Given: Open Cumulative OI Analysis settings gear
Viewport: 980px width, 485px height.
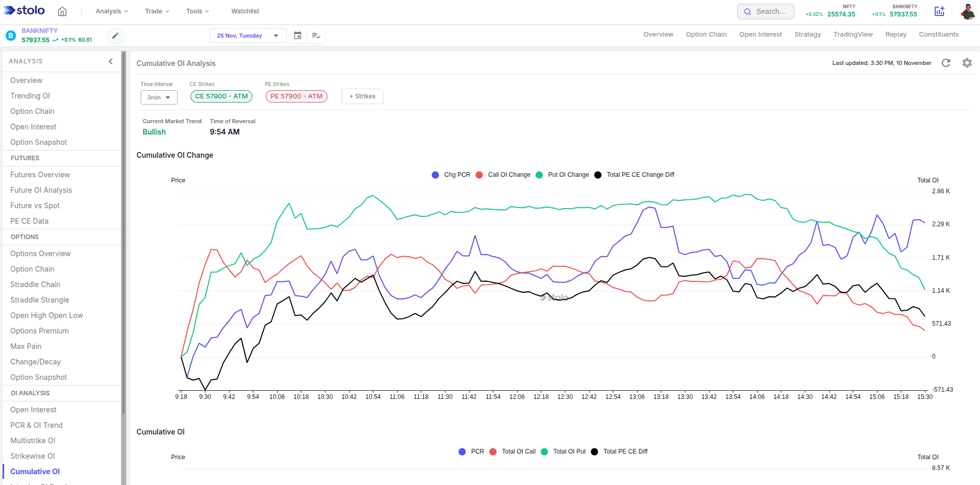Looking at the screenshot, I should point(967,63).
